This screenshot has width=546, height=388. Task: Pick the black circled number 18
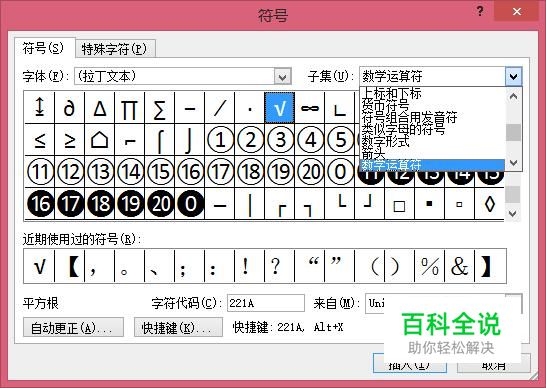coord(100,204)
